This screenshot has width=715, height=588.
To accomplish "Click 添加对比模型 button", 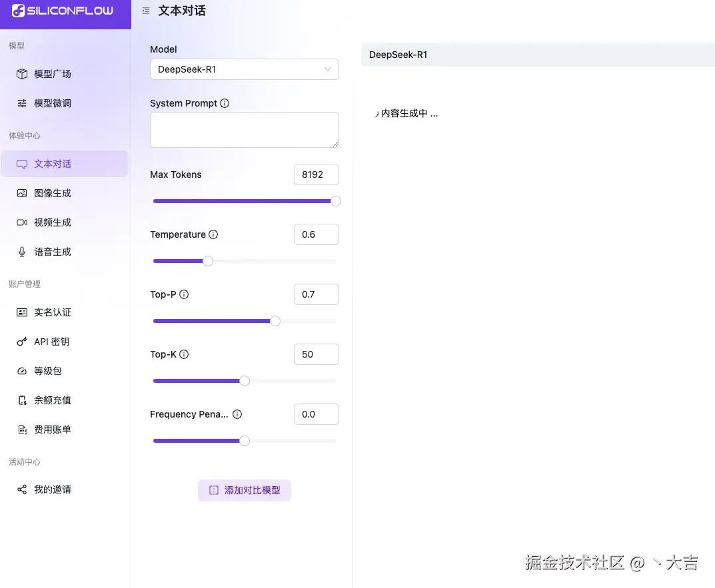I will 245,491.
